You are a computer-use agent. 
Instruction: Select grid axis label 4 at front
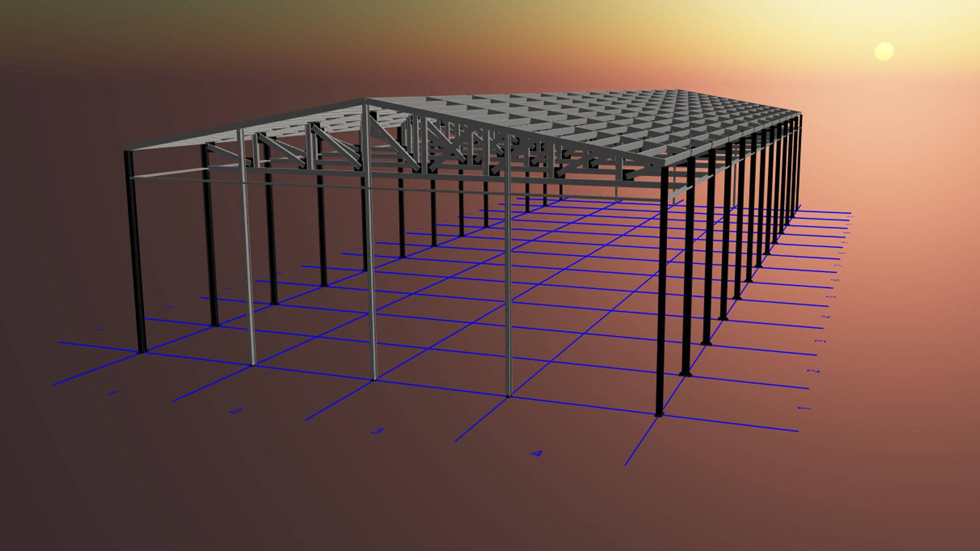click(536, 453)
